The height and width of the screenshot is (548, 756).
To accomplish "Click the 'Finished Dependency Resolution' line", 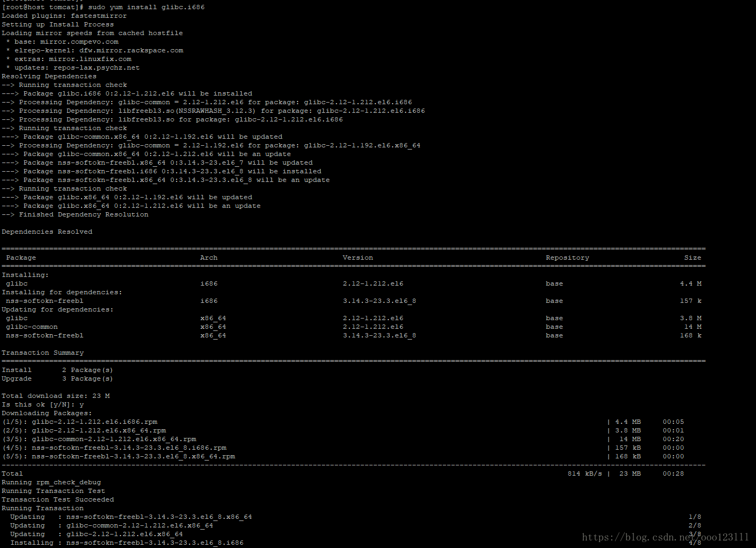I will pyautogui.click(x=83, y=214).
